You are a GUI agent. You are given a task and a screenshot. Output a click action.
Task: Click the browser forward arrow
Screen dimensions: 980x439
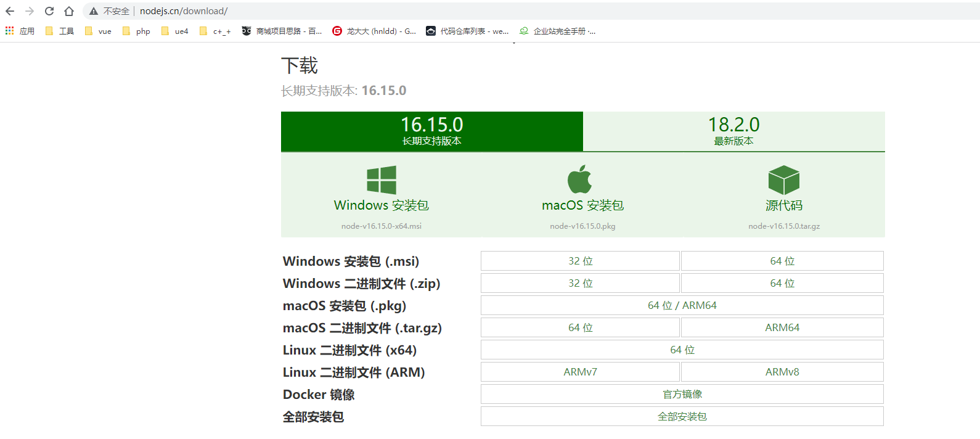(x=30, y=11)
